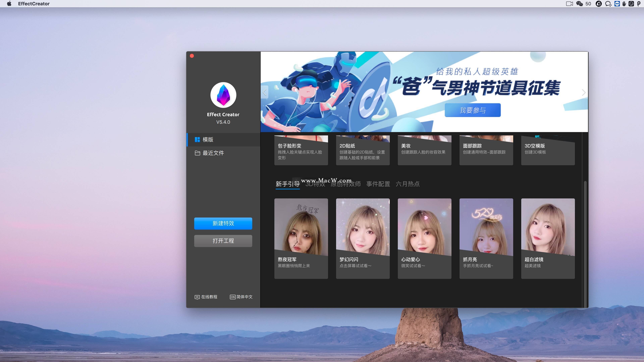Open the 最近文件 sidebar section

[223, 153]
